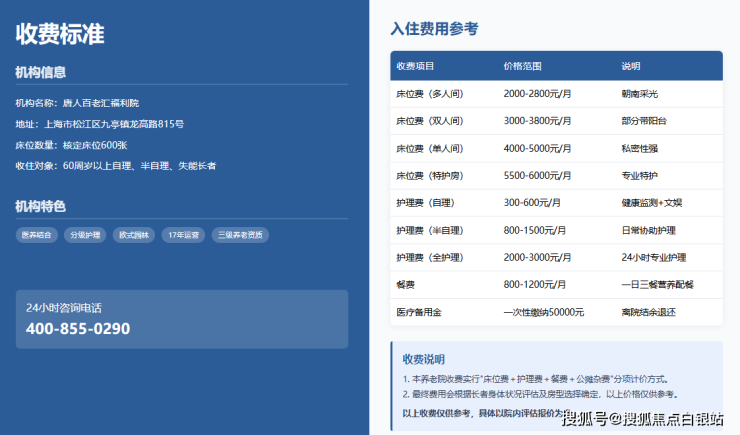The image size is (740, 435).
Task: Click the 机构信息 section heading
Action: coord(41,72)
